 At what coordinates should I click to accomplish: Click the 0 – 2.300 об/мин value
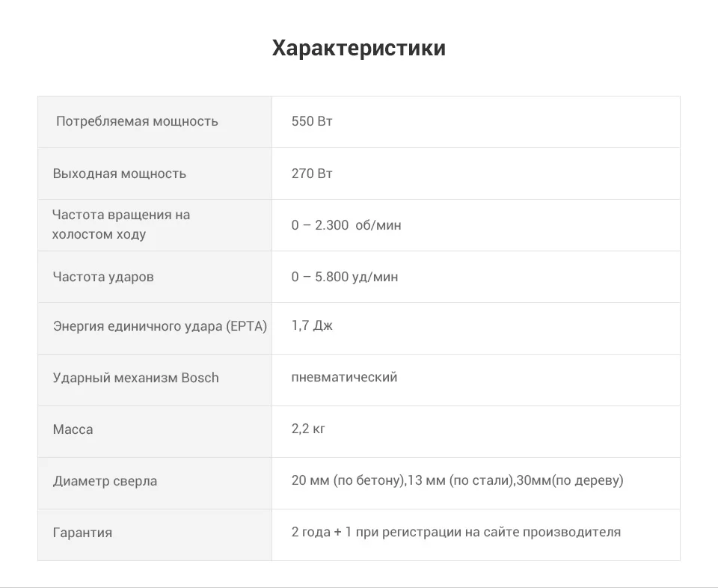tap(346, 225)
